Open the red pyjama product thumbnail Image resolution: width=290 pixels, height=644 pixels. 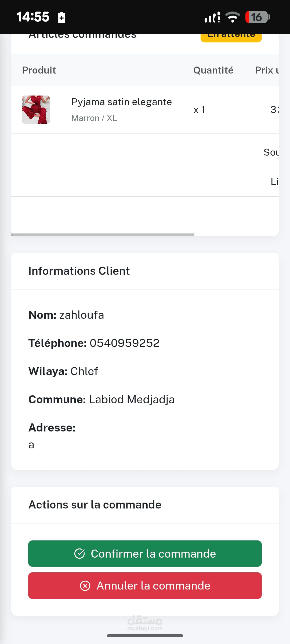click(x=36, y=109)
